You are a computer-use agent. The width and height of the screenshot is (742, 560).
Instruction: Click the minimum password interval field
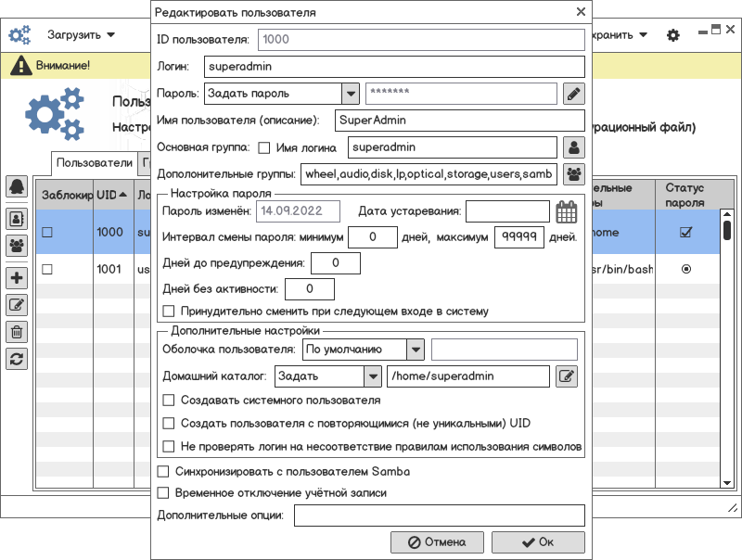click(x=373, y=237)
